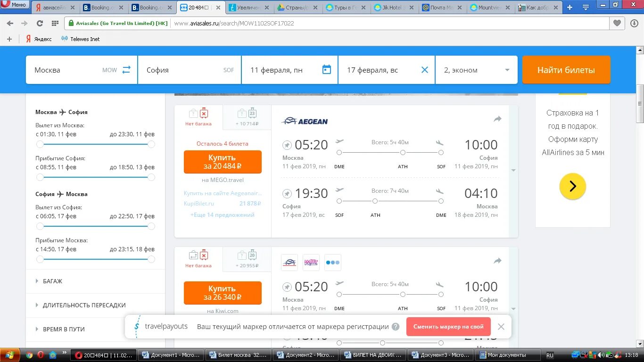
Task: Pin the 05:20 Aegean departure flight
Action: 287,145
